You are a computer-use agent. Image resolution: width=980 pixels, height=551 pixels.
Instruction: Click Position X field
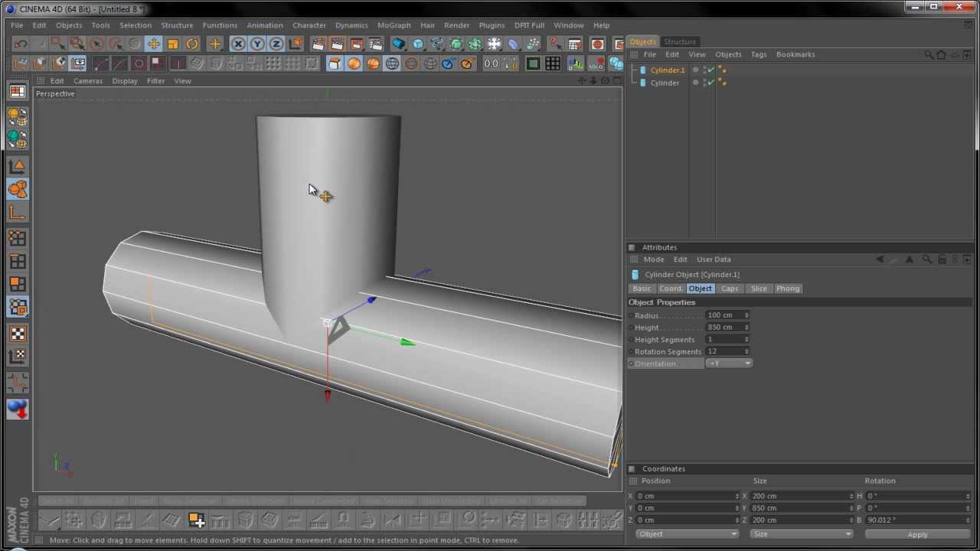(x=684, y=496)
